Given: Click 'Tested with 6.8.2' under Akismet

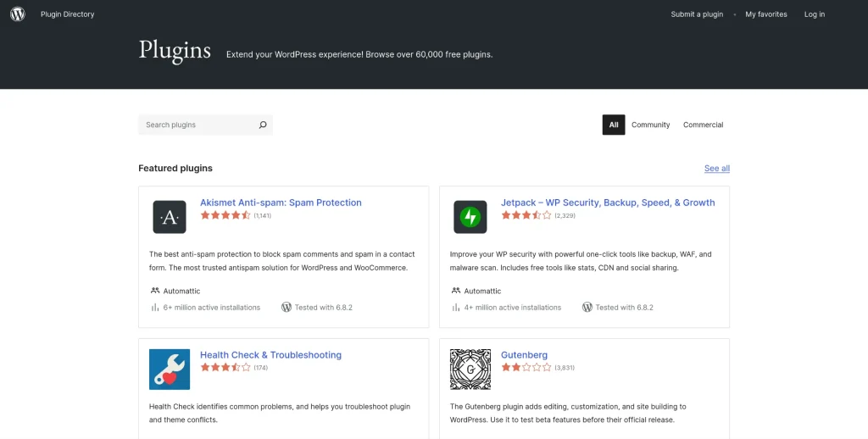Looking at the screenshot, I should coord(323,308).
